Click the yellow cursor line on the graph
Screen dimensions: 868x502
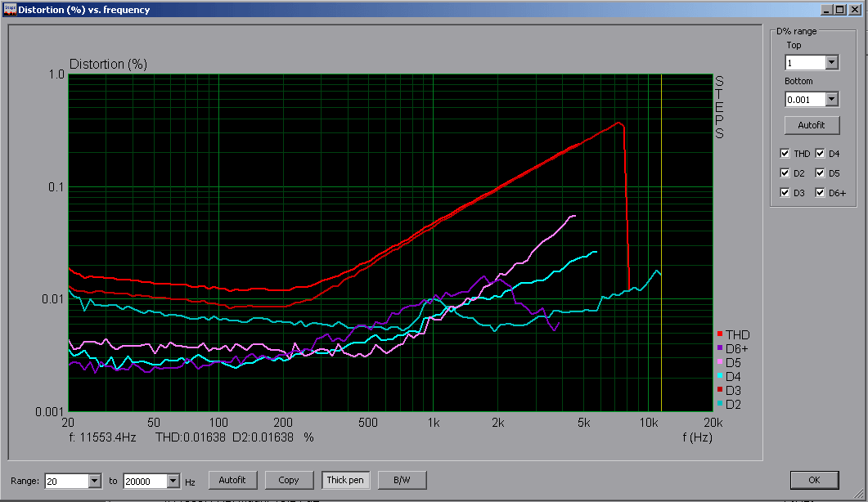pos(661,245)
